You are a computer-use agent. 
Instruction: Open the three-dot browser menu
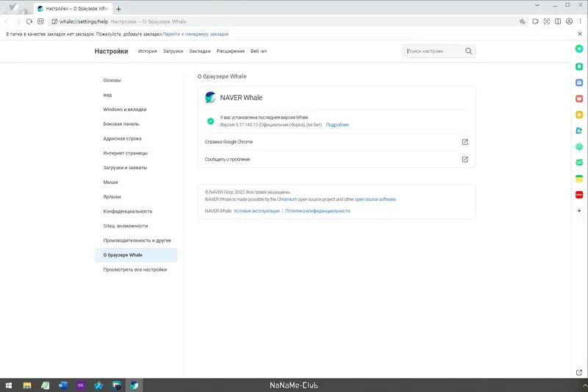(580, 21)
